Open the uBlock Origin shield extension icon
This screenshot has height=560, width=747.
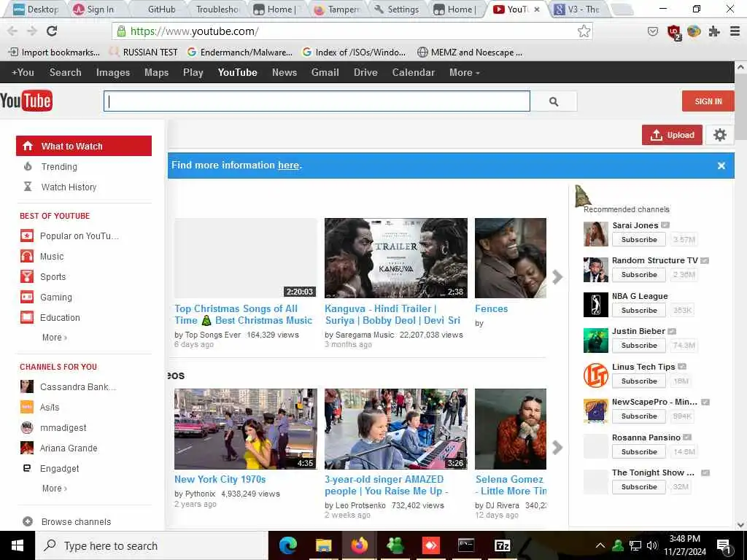(674, 32)
